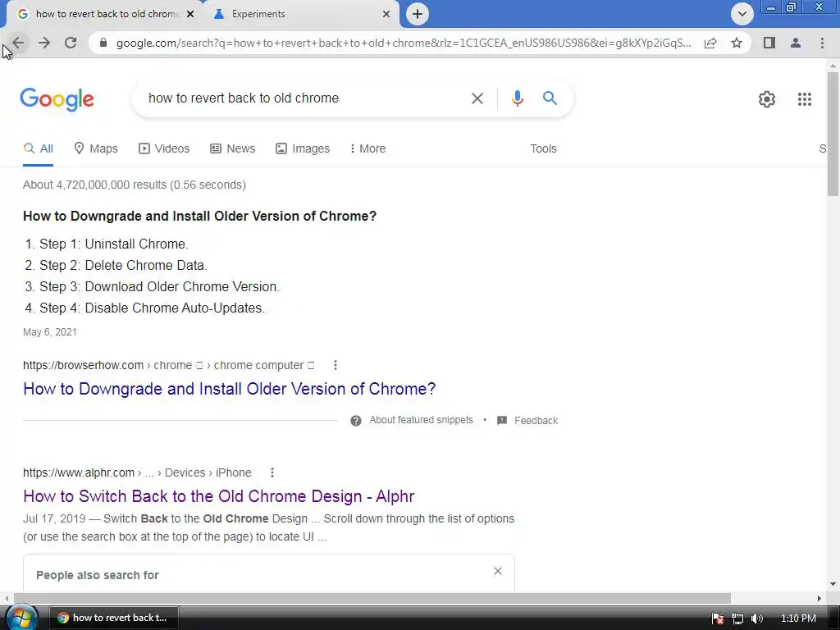The image size is (840, 630).
Task: Click the taskbar clock showing 1:10 PM
Action: pyautogui.click(x=798, y=619)
